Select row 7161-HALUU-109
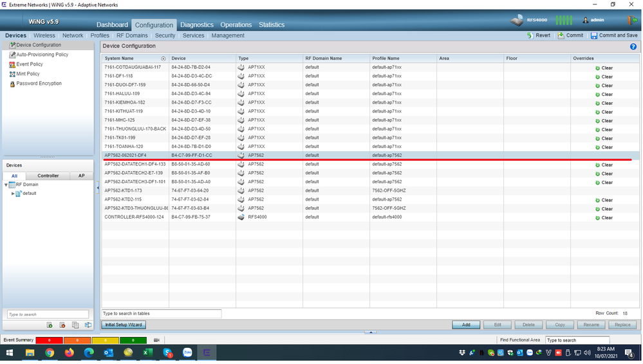 370,94
